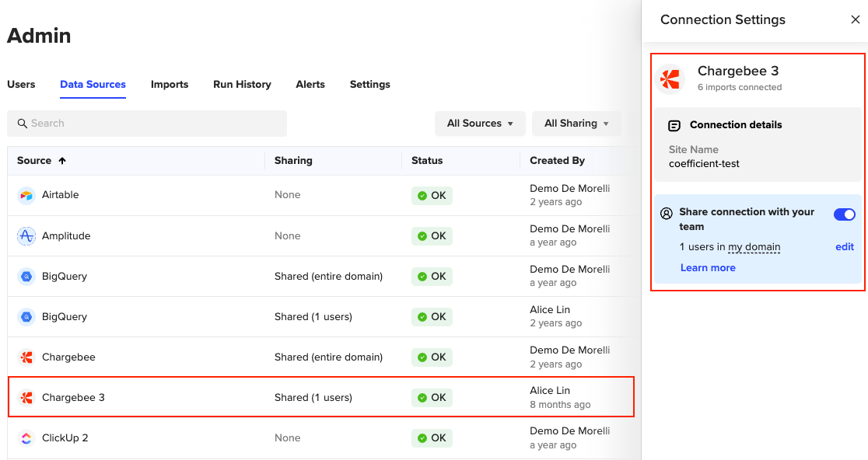Click the ClickUp 2 source icon
Screen dimensions: 868x460
pos(26,438)
